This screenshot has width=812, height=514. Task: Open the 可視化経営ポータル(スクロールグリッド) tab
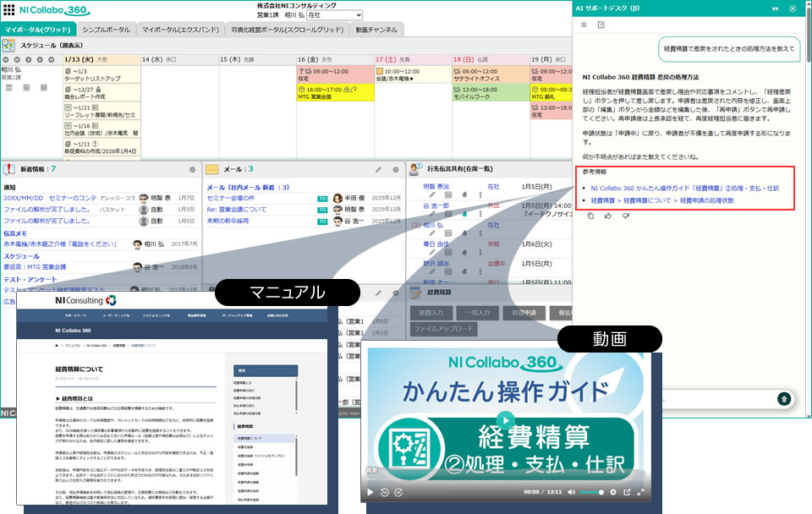pyautogui.click(x=288, y=30)
